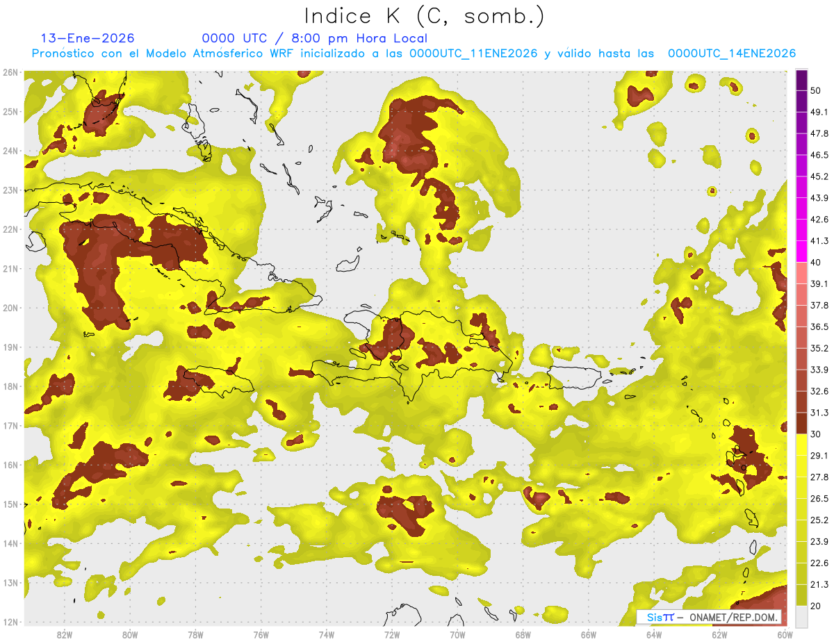834x644 pixels.
Task: Click the '70W' longitude label
Action: click(457, 635)
